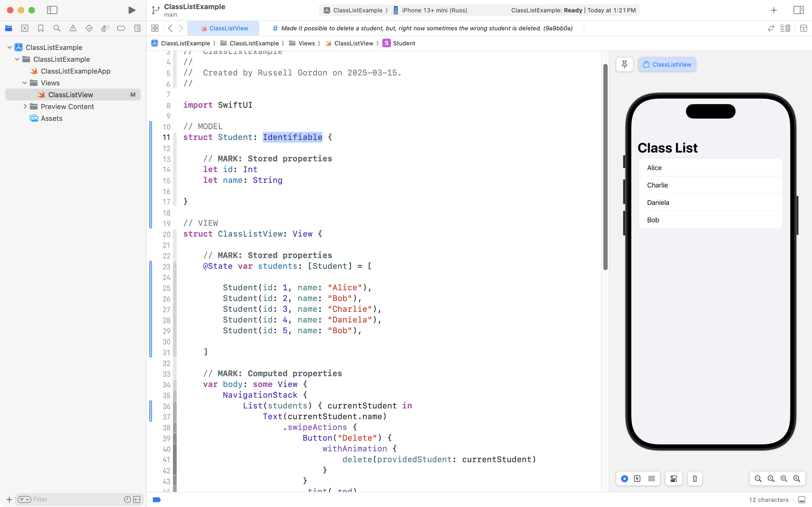Toggle the right inspector panel

coord(798,10)
